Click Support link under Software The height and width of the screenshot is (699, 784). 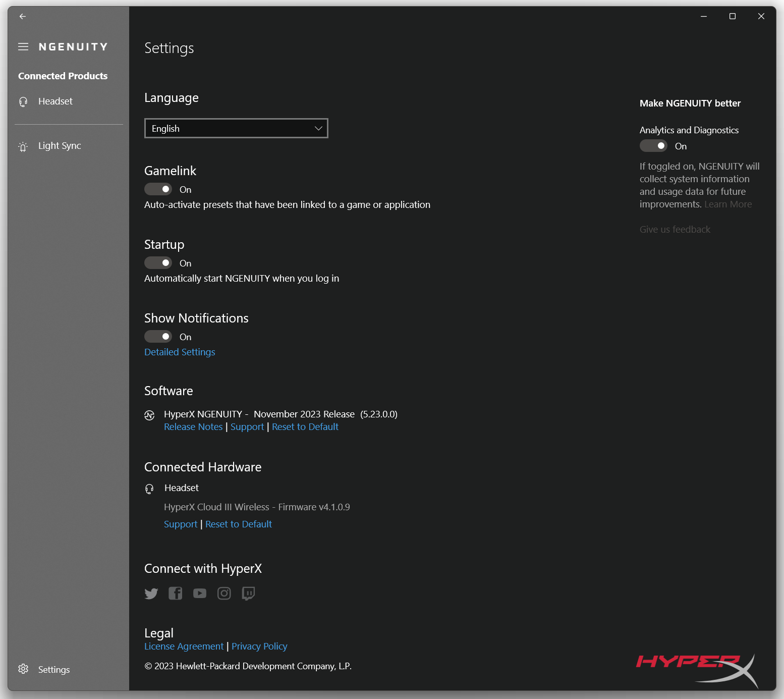coord(247,426)
